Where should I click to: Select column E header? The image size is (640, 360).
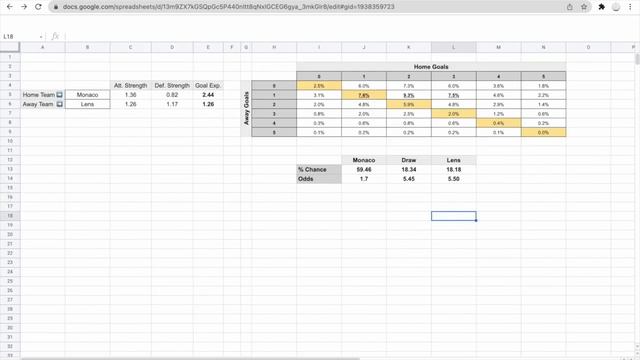pyautogui.click(x=208, y=47)
